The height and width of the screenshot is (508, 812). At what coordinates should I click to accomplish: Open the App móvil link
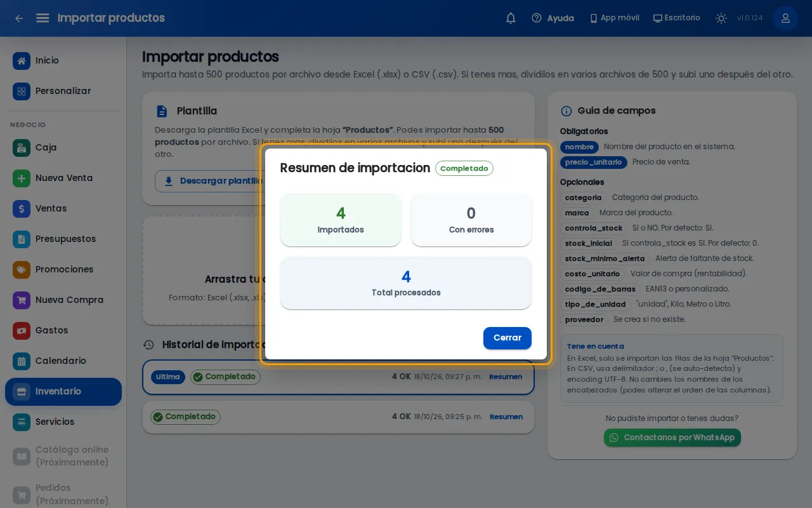614,18
